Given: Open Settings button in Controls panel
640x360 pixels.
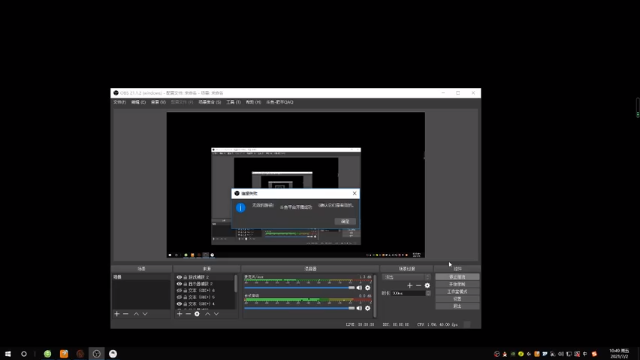Looking at the screenshot, I should (457, 299).
